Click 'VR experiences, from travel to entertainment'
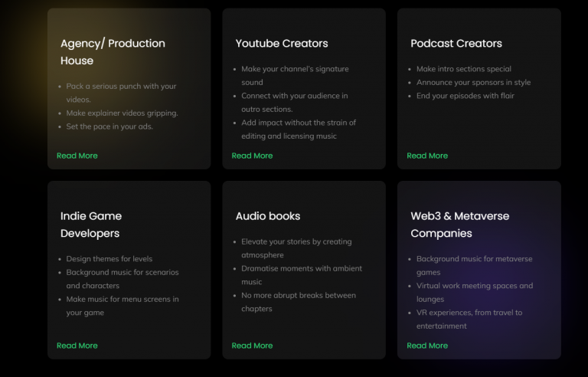Viewport: 588px width, 377px height. tap(469, 320)
